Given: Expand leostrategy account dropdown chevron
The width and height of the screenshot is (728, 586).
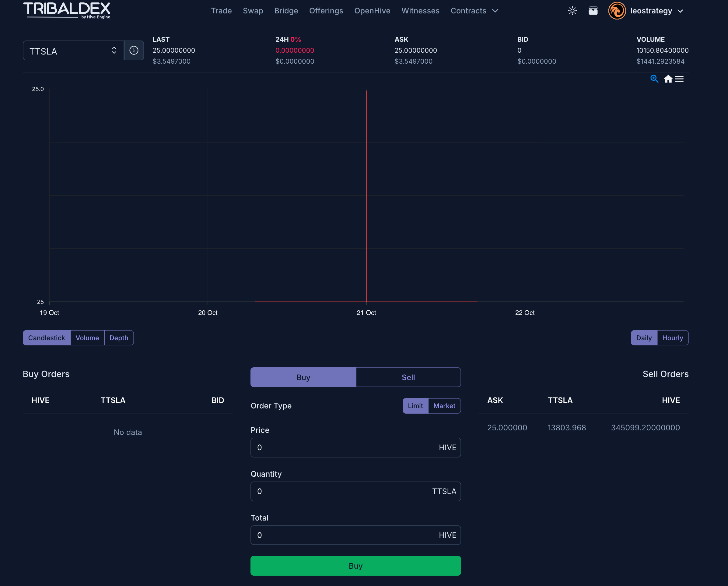Looking at the screenshot, I should [680, 11].
